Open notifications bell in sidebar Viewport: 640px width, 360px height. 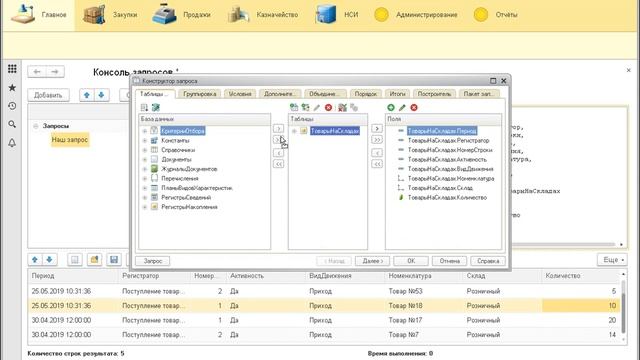(12, 142)
